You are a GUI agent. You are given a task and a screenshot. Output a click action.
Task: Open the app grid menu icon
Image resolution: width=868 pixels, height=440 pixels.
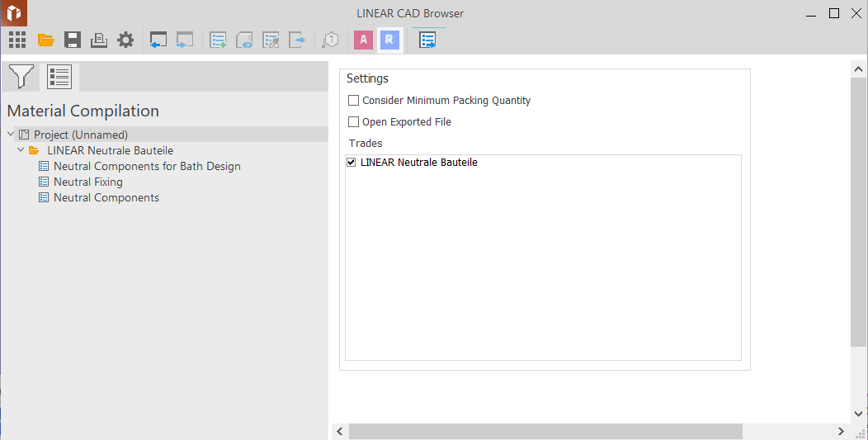click(x=17, y=40)
